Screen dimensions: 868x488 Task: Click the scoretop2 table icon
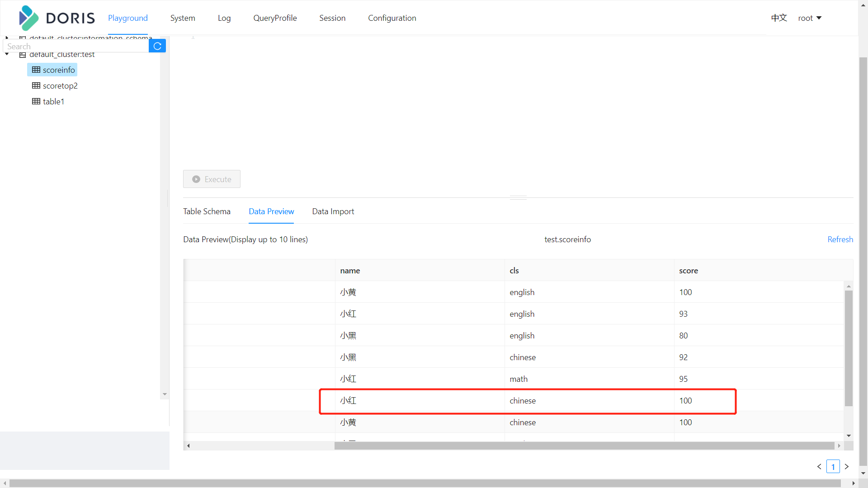point(36,85)
